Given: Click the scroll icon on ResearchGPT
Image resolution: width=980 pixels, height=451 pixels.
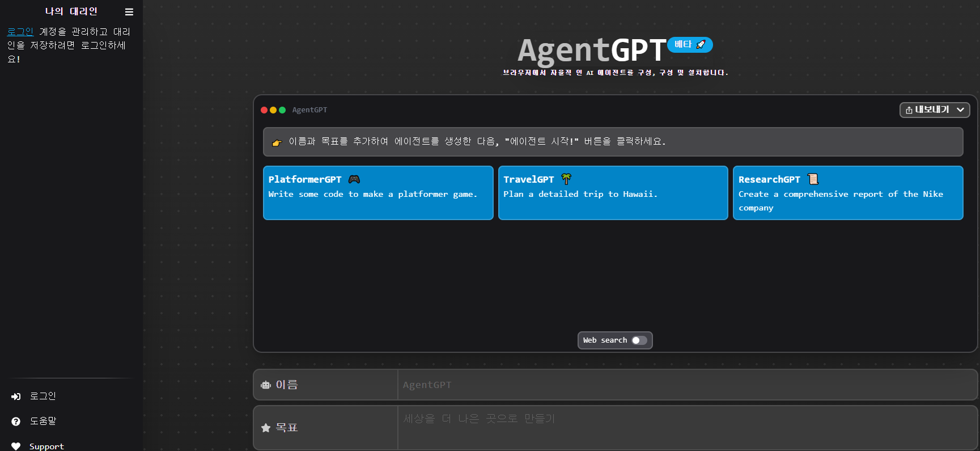Looking at the screenshot, I should point(813,179).
